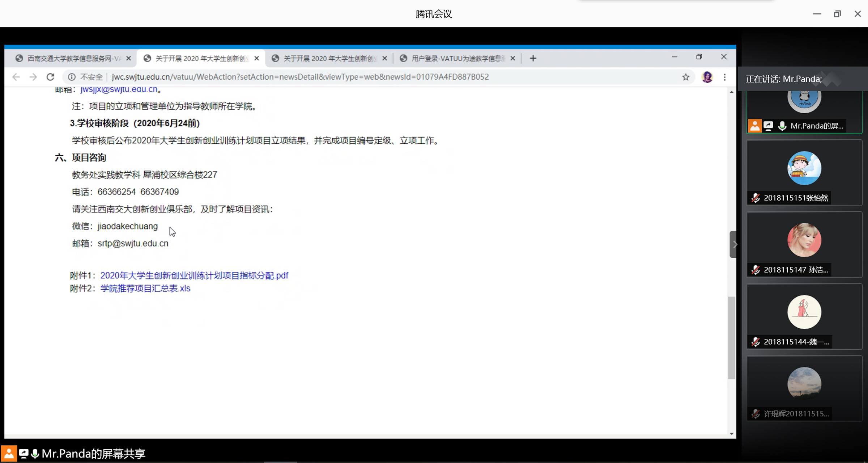Open new browser tab with plus
The image size is (868, 463).
click(533, 58)
